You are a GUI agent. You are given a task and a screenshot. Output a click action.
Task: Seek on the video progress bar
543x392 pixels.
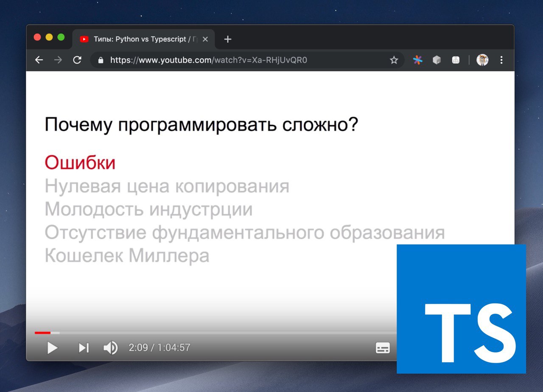click(216, 333)
